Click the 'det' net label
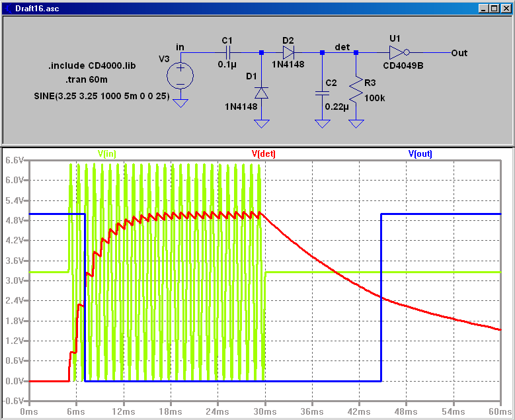Viewport: 515px width, 420px height. point(342,47)
